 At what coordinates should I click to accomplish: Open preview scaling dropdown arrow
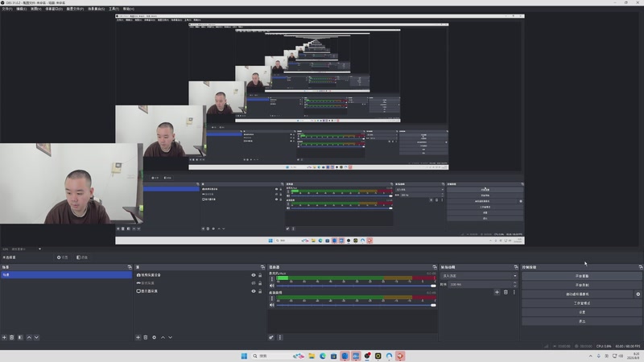tap(39, 249)
